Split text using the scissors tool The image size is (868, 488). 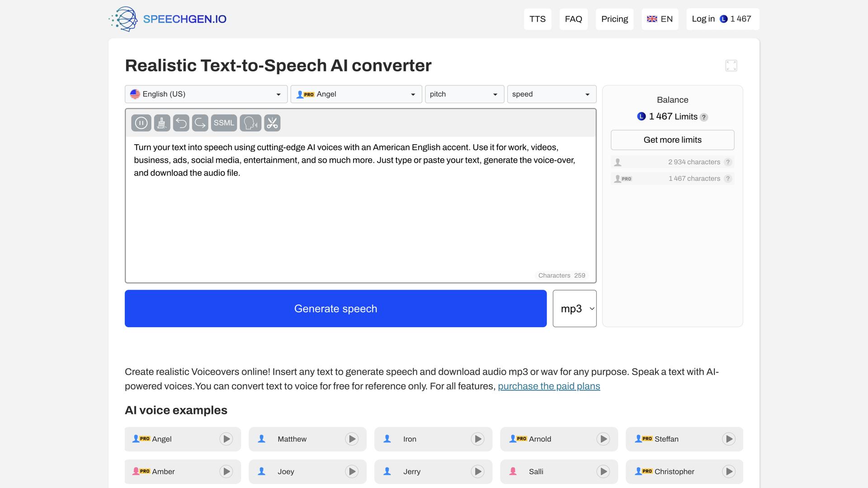pos(272,122)
